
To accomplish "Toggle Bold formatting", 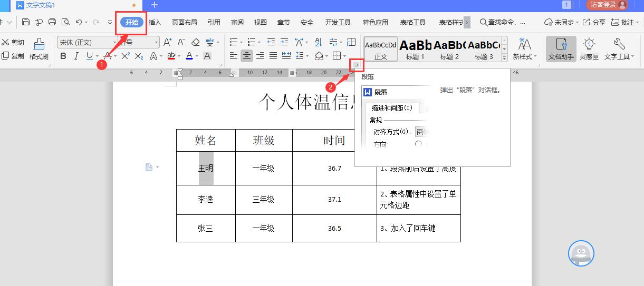I will (x=63, y=56).
